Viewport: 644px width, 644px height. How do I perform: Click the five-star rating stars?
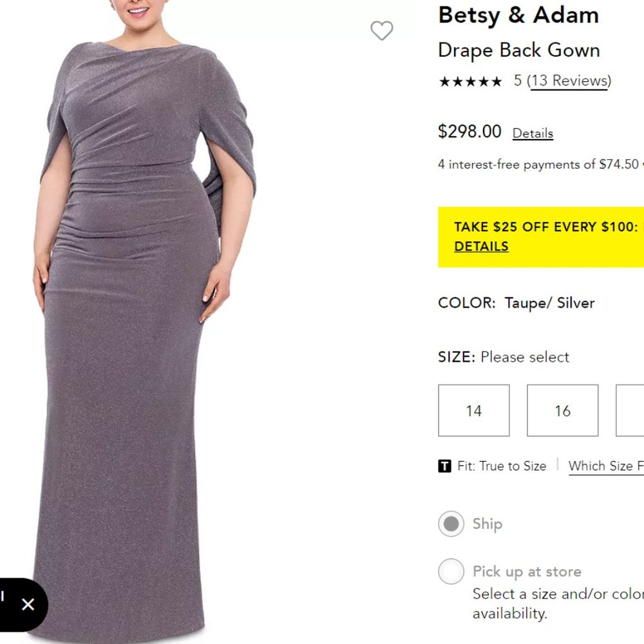coord(470,81)
